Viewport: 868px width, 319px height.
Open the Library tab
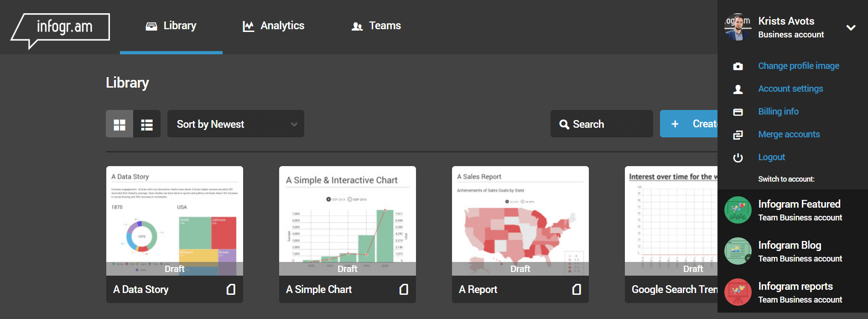click(171, 26)
